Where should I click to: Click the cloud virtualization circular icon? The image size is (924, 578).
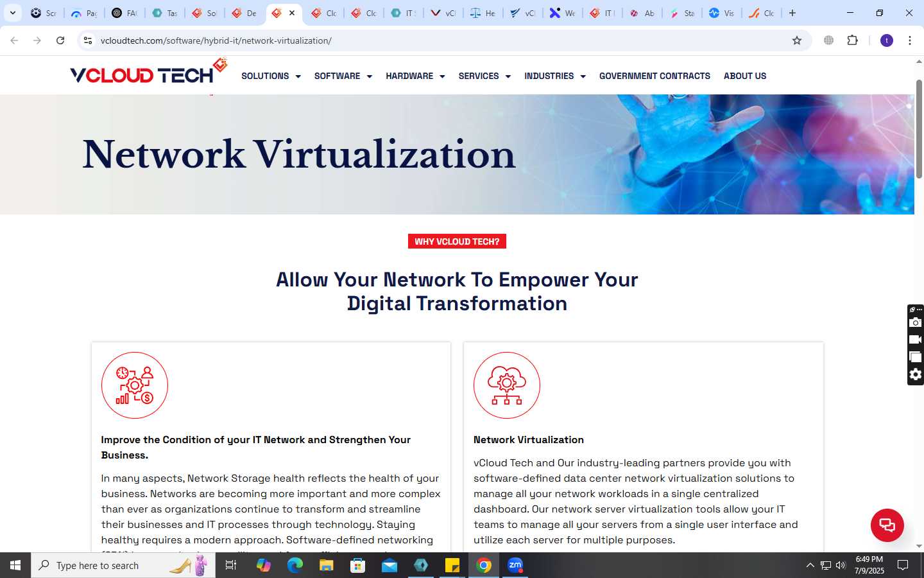click(x=507, y=385)
